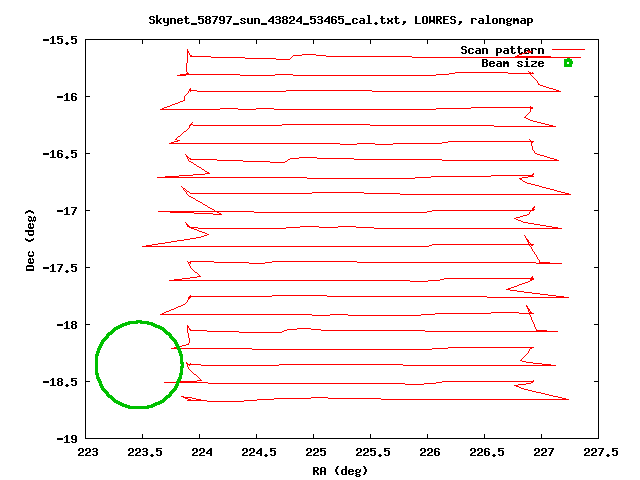The image size is (640, 480).
Task: Click the -15.5 tick label on Dec axis
Action: (x=62, y=40)
